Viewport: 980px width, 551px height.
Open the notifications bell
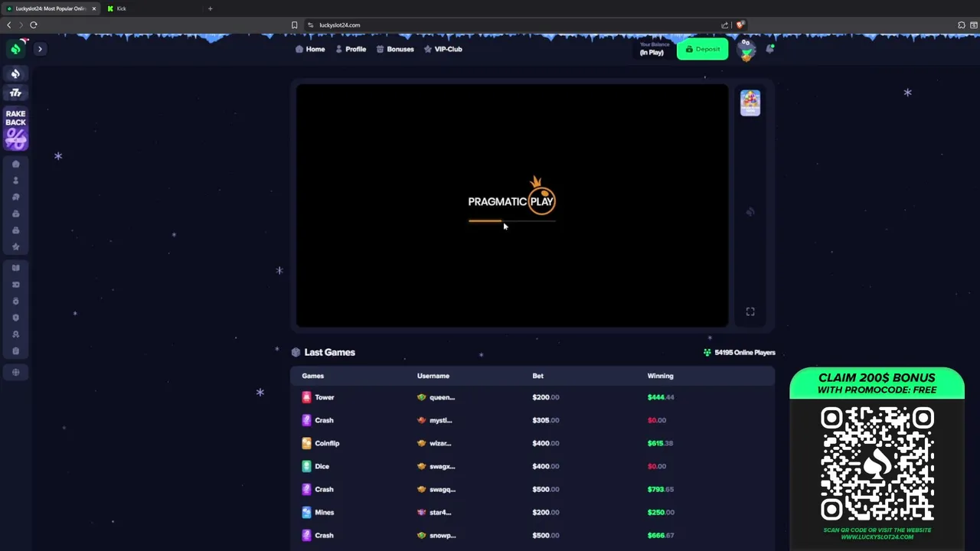pos(770,49)
